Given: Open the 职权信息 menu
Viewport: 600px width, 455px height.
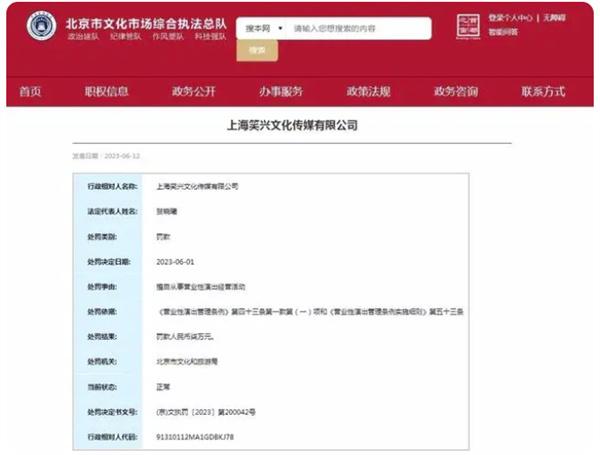Looking at the screenshot, I should pyautogui.click(x=106, y=91).
